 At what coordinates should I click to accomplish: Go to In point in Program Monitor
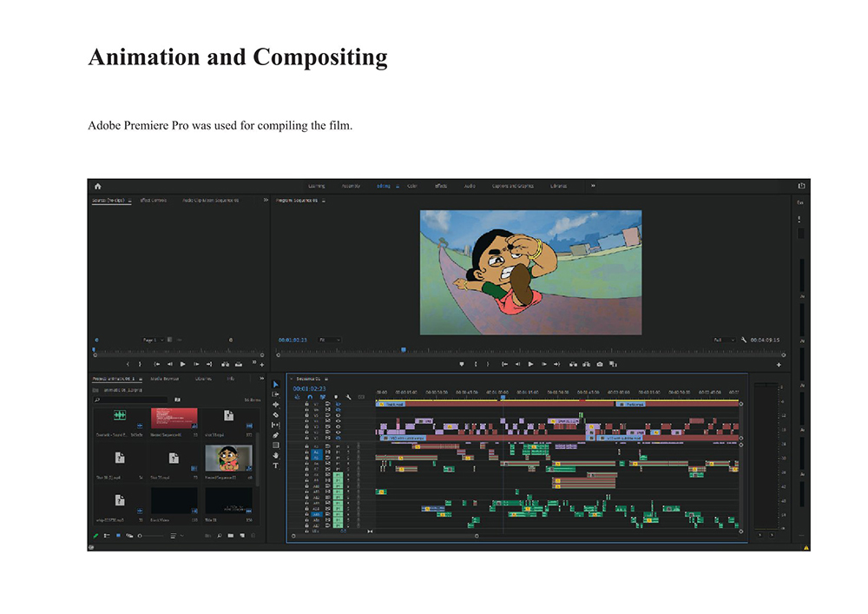[504, 364]
